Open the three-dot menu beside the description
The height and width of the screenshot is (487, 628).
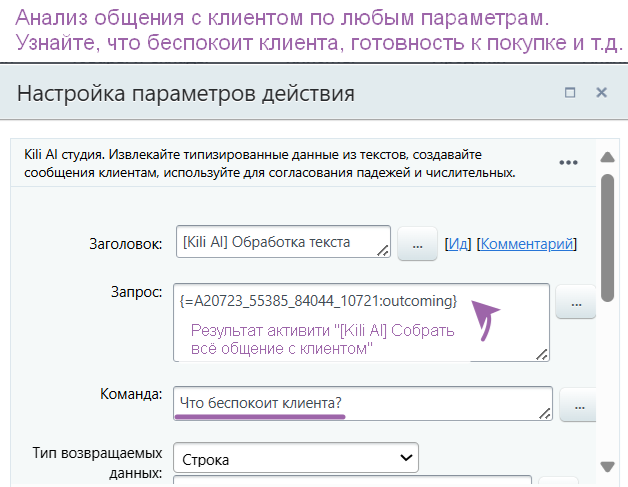coord(569,162)
